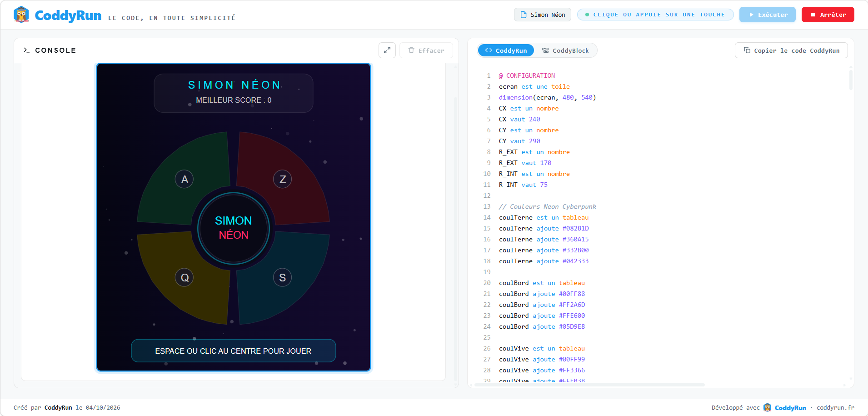Click the Arrêter stop button
Viewport: 868px width, 416px height.
click(828, 15)
